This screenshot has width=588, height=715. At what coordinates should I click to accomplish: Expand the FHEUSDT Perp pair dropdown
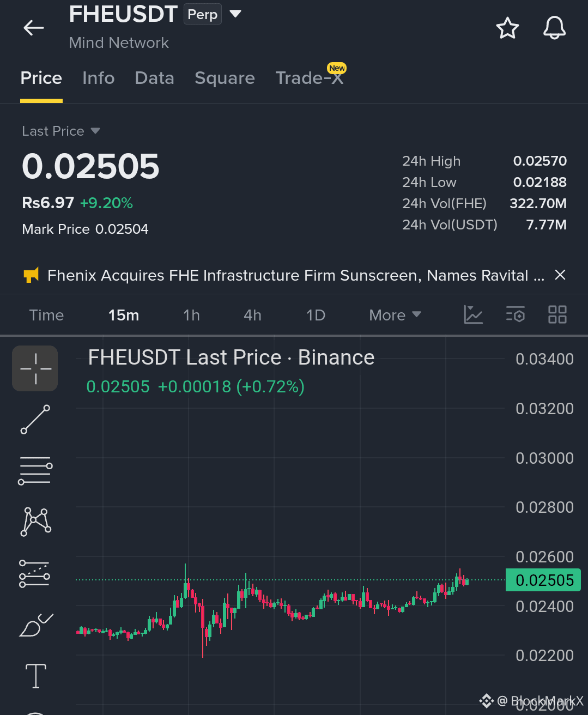[235, 14]
